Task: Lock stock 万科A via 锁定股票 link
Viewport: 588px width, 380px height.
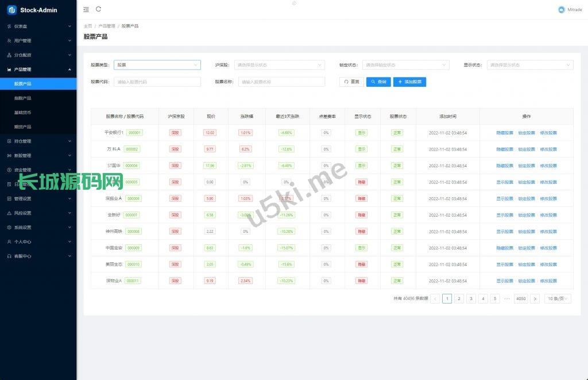Action: [526, 149]
